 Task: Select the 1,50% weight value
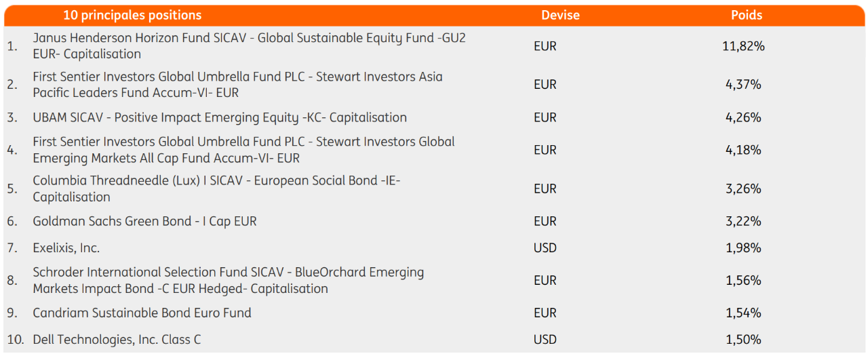[743, 339]
